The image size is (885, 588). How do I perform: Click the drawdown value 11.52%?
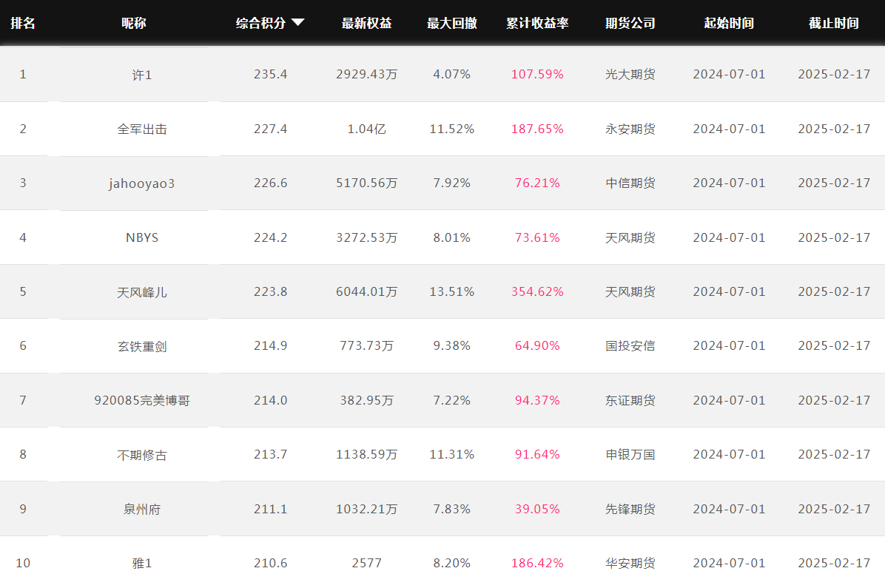tap(452, 129)
